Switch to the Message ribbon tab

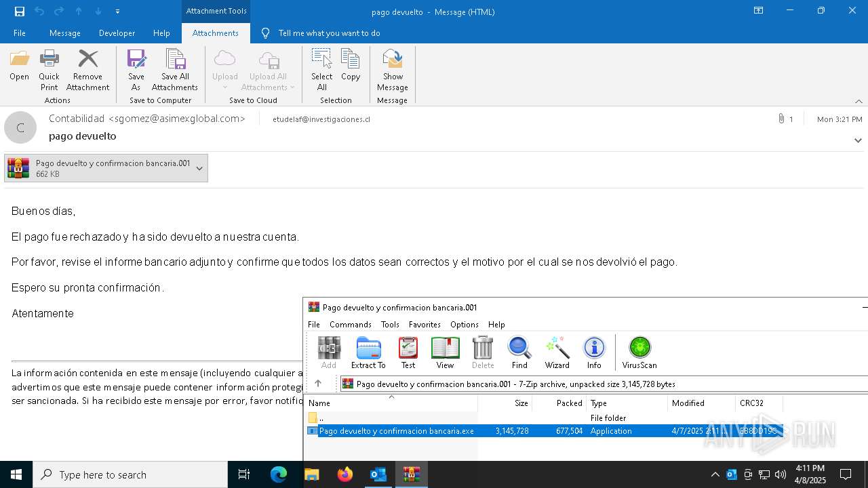(65, 33)
